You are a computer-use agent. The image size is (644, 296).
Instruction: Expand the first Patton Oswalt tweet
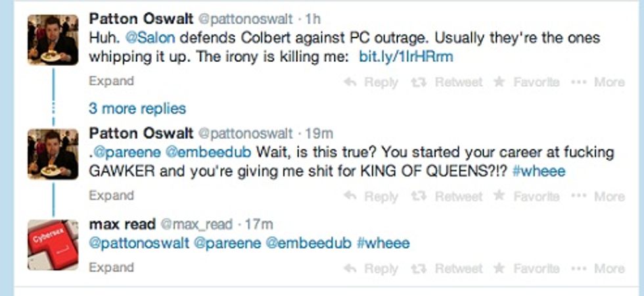(x=111, y=81)
